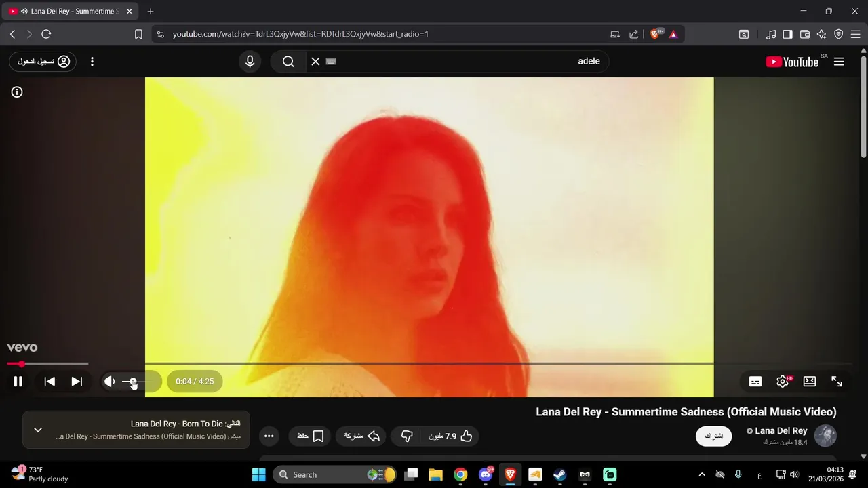The width and height of the screenshot is (868, 488).
Task: Open Brave VPN shield icon
Action: [838, 34]
